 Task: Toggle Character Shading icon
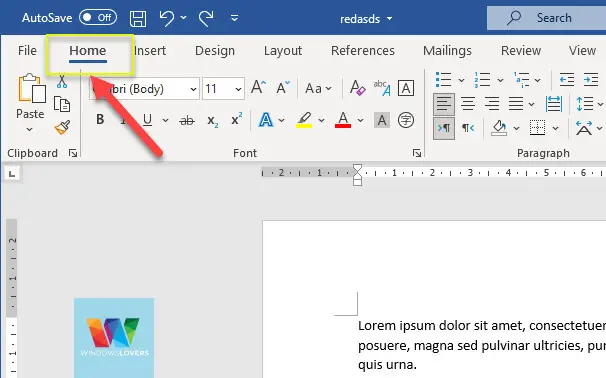(382, 121)
